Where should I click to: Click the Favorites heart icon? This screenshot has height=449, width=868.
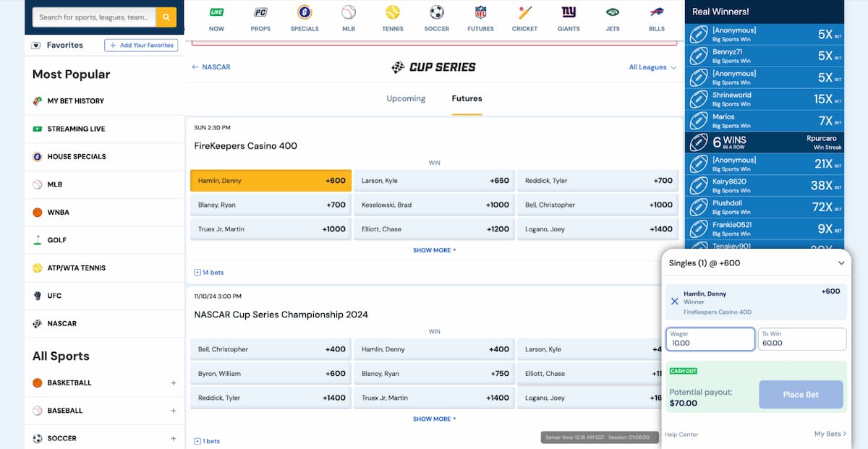36,45
